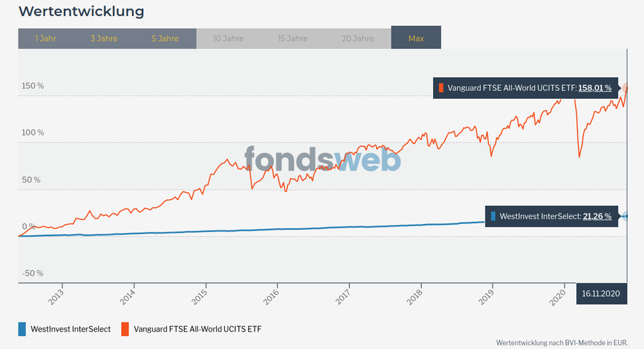This screenshot has height=349, width=644.
Task: Switch to the 3 Jahre tab
Action: point(104,38)
